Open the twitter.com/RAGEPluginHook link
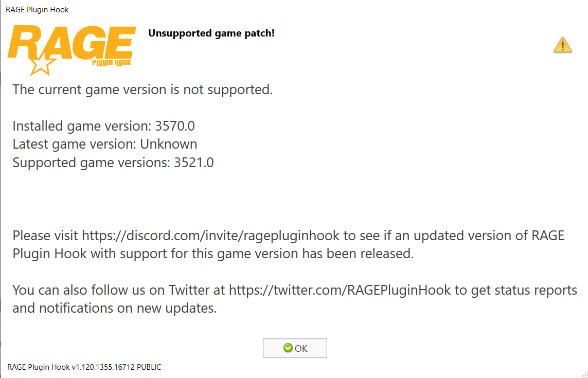Screen dimensions: 588x378 point(340,290)
